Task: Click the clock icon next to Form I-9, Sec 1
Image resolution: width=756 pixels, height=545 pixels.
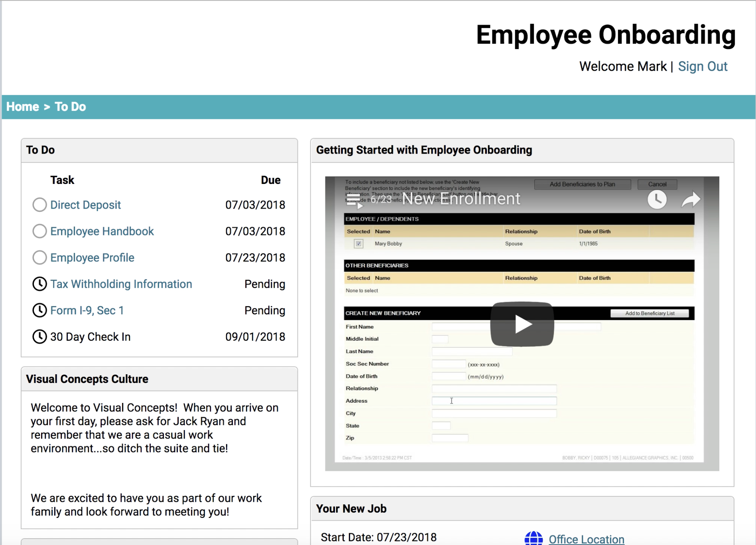Action: point(39,310)
